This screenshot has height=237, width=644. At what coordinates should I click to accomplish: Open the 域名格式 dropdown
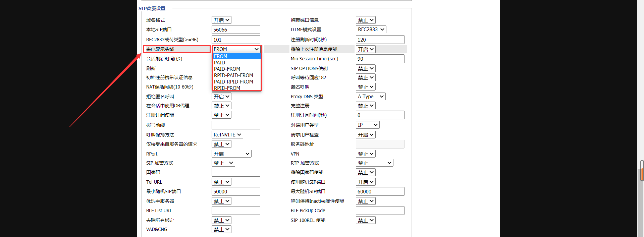(221, 20)
